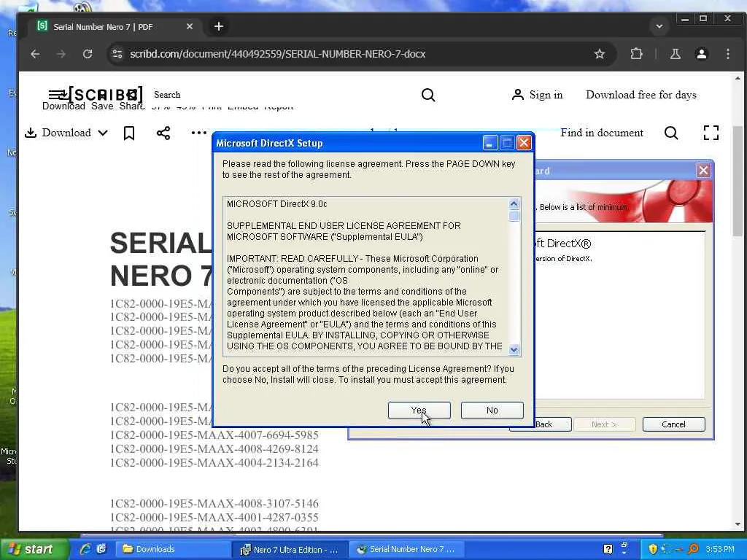
Task: Click the find-in-document magnifier icon
Action: point(671,133)
